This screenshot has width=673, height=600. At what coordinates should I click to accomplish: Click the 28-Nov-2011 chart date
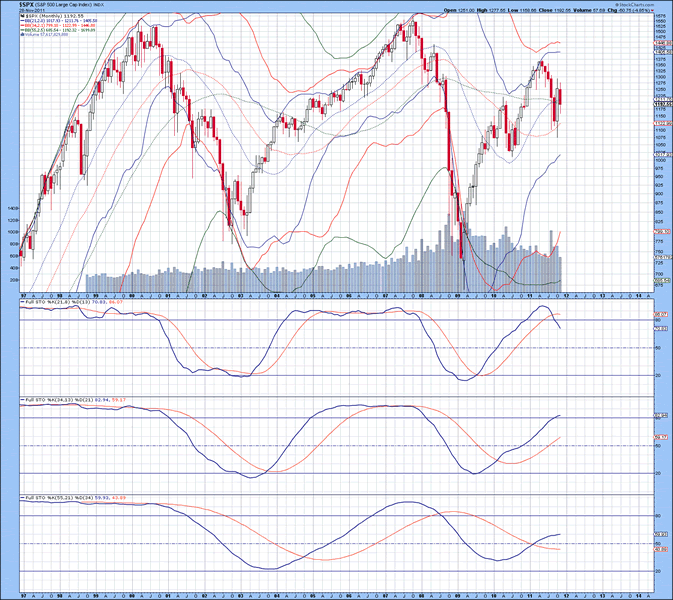point(30,11)
